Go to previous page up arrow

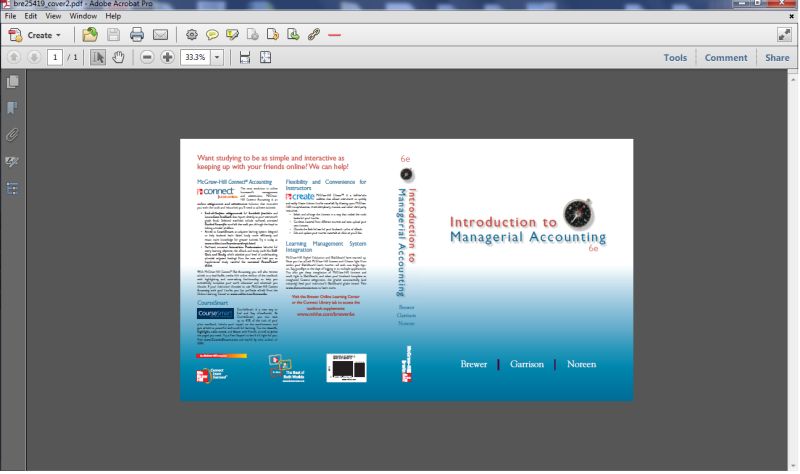[x=14, y=57]
